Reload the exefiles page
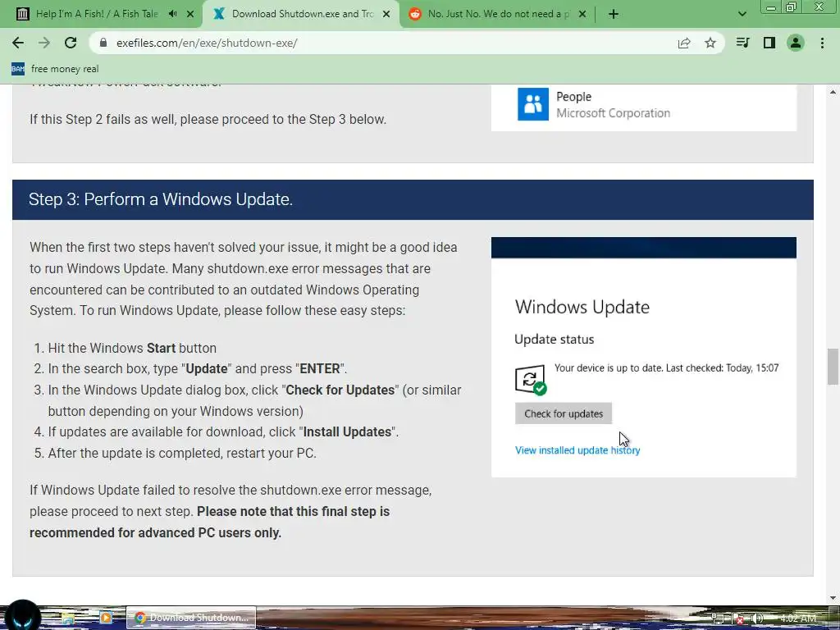840x630 pixels. click(71, 43)
